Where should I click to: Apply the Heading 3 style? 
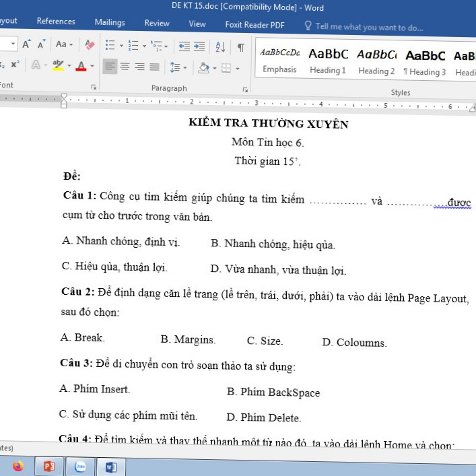425,63
